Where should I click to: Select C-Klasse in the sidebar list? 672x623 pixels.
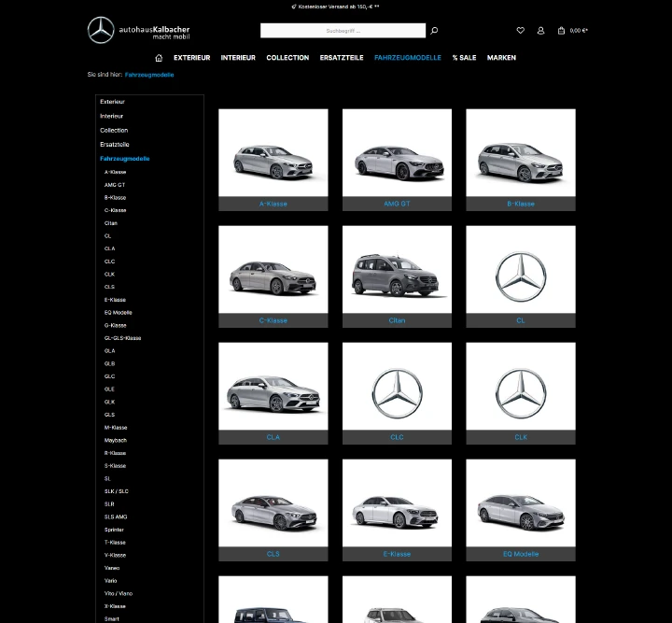point(116,210)
